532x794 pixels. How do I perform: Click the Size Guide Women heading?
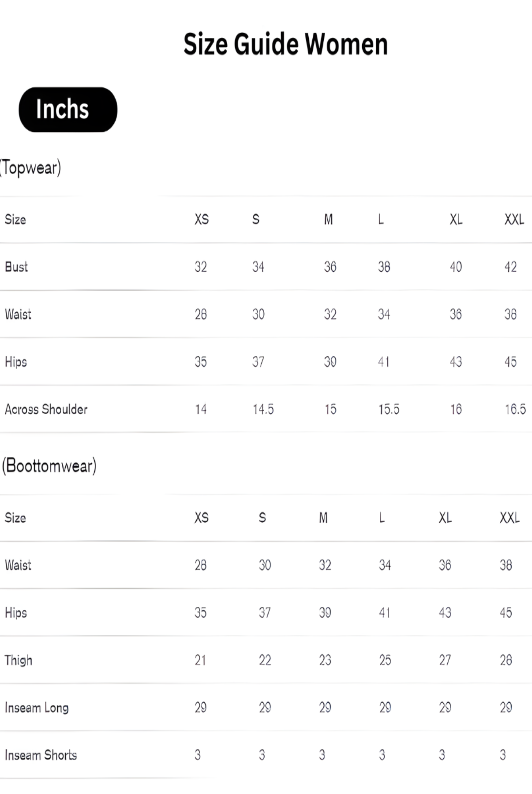[285, 45]
